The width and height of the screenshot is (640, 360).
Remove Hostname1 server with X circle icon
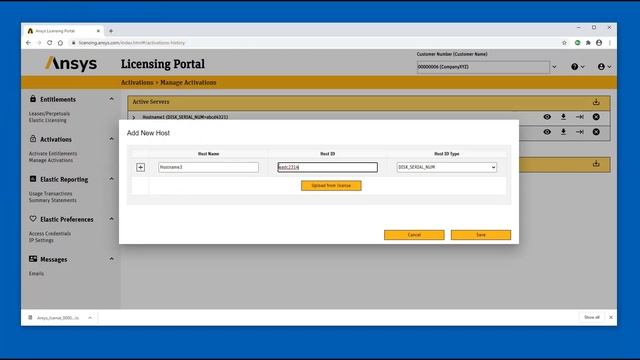coord(596,117)
